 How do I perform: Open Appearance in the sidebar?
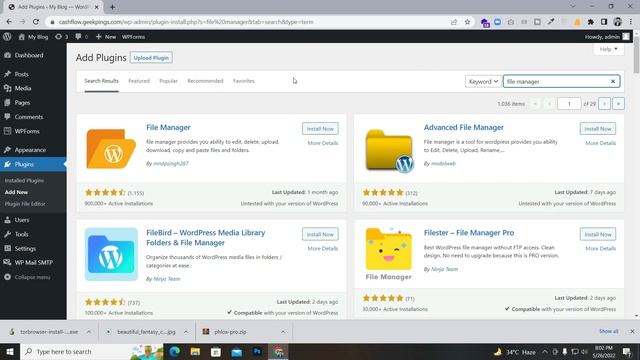(30, 150)
